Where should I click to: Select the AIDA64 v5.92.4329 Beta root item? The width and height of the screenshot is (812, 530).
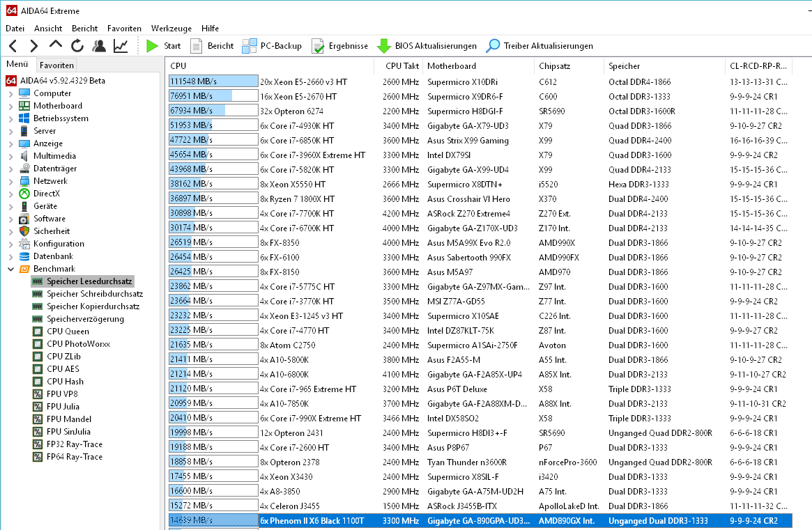pos(55,81)
